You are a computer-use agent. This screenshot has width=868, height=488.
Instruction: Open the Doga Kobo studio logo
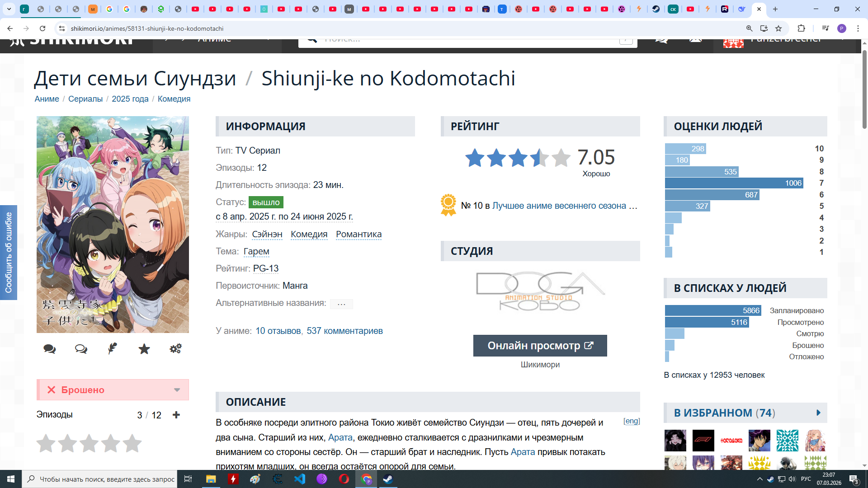(x=540, y=291)
